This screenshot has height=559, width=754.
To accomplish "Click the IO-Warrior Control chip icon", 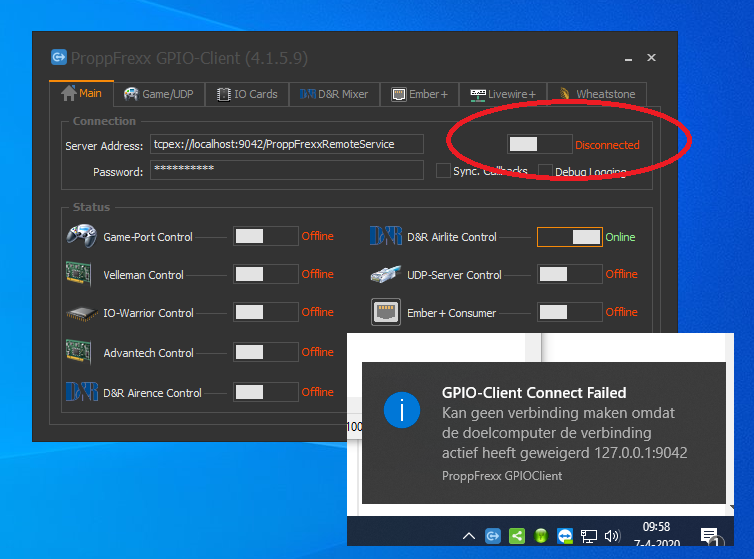I will (81, 313).
